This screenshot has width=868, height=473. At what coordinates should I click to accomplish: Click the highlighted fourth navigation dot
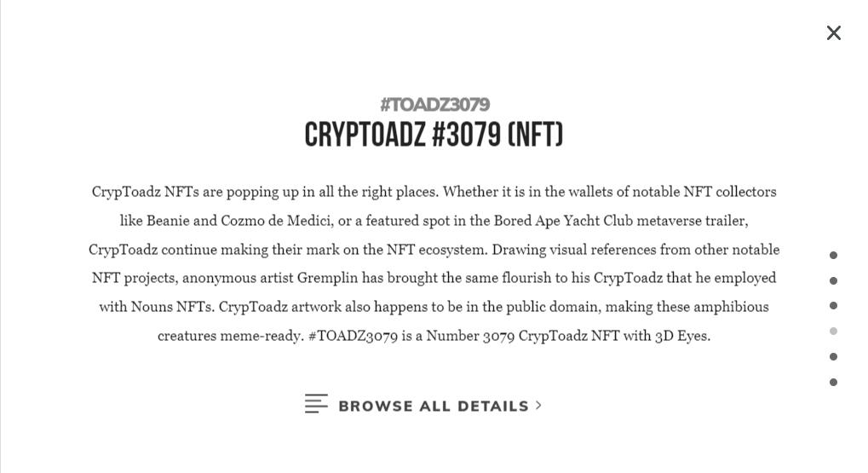(833, 332)
